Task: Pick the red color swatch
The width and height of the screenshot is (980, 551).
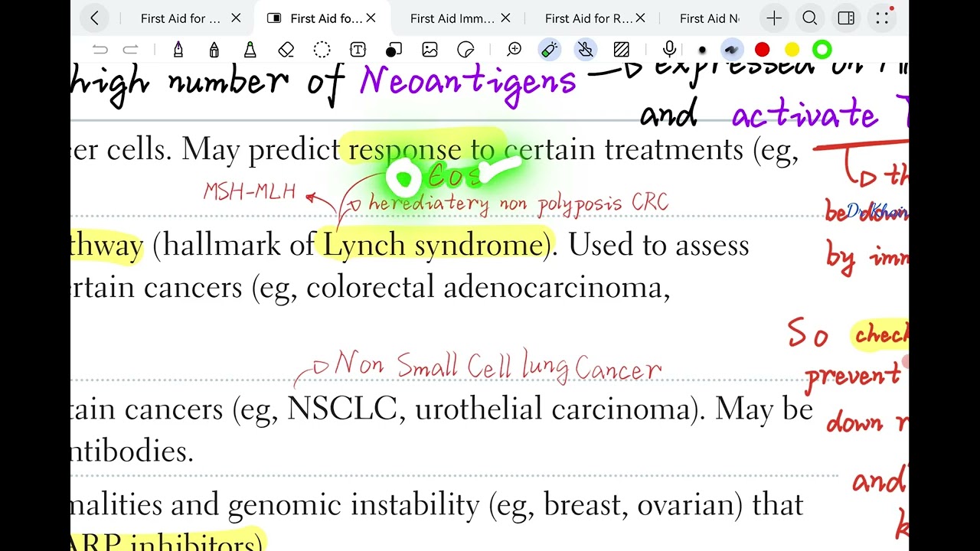Action: (x=762, y=50)
